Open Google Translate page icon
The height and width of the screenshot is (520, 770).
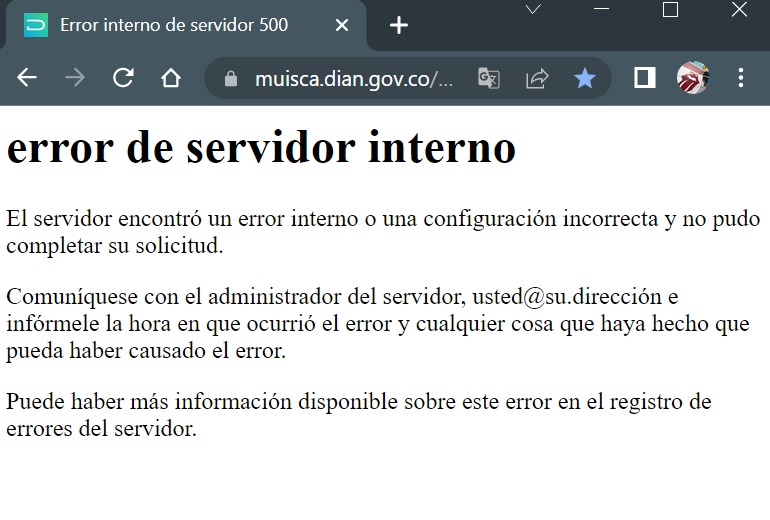pos(489,78)
